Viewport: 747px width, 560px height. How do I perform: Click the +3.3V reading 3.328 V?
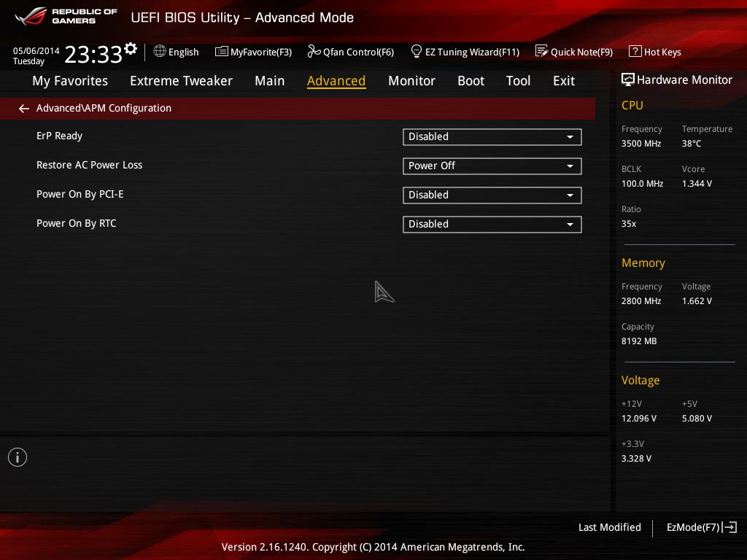636,458
